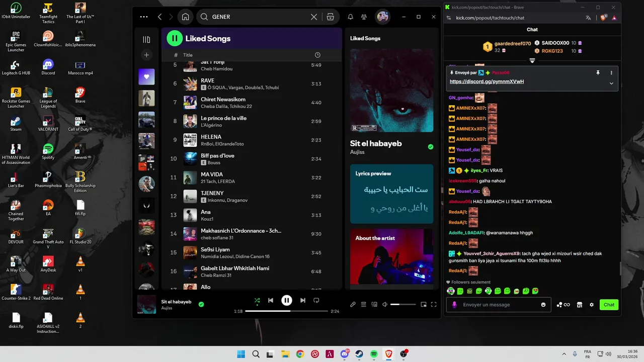This screenshot has width=644, height=362.
Task: Skip to next track
Action: (303, 300)
